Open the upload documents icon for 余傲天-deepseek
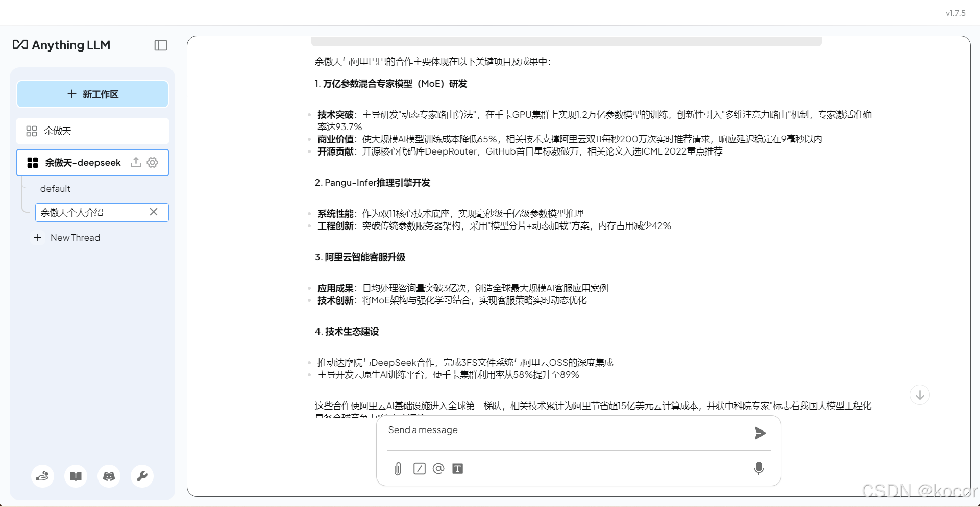This screenshot has width=980, height=507. click(x=136, y=162)
